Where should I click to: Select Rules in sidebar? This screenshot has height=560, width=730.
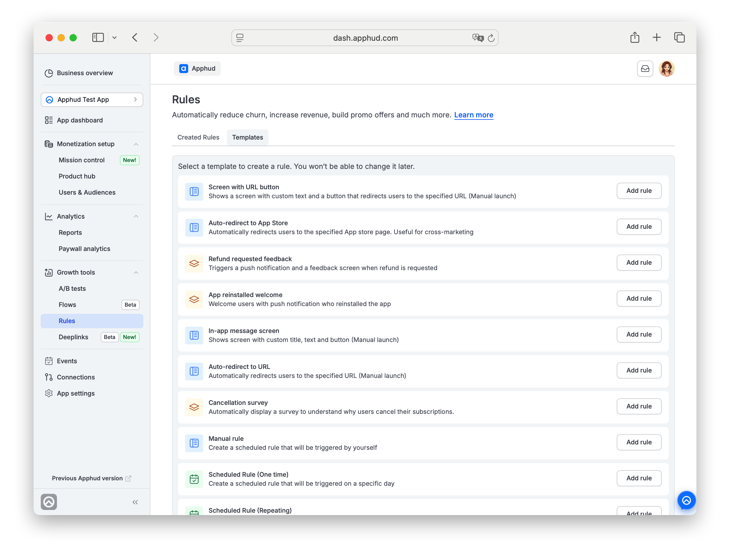pos(92,321)
